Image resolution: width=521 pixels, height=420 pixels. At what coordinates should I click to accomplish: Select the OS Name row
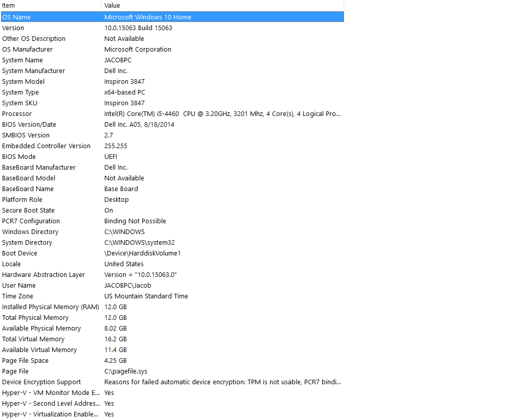(172, 17)
